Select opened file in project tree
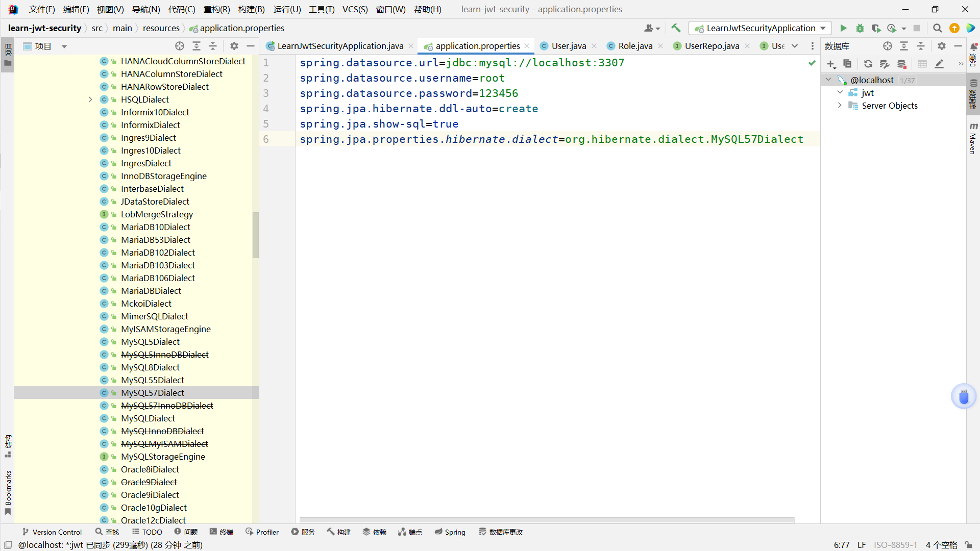 (x=180, y=46)
